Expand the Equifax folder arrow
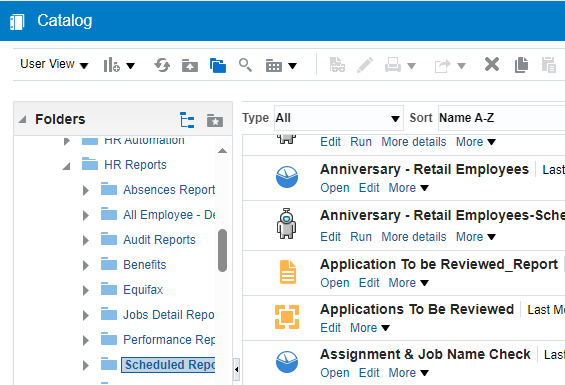565x385 pixels. [86, 290]
